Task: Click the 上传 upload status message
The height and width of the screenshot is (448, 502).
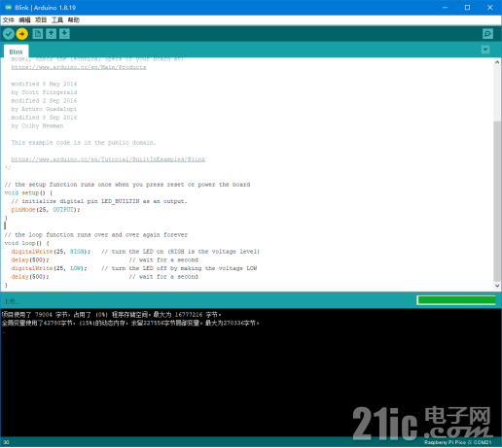Action: pyautogui.click(x=12, y=301)
